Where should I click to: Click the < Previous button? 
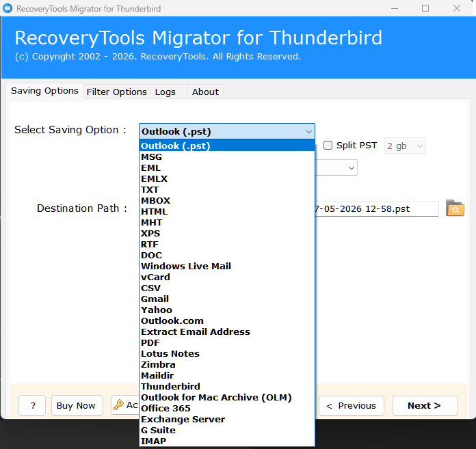pos(352,406)
